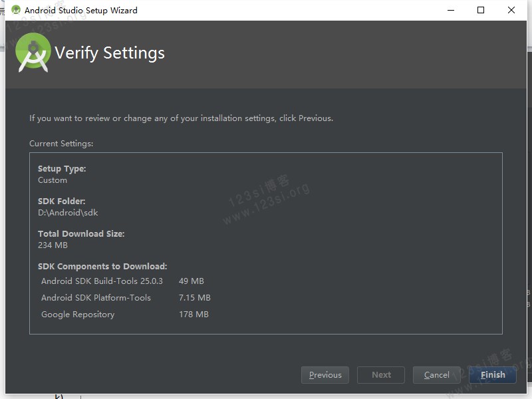Select the 'SDK Components to Download:' label
Viewport: 532px width, 399px height.
pyautogui.click(x=102, y=267)
